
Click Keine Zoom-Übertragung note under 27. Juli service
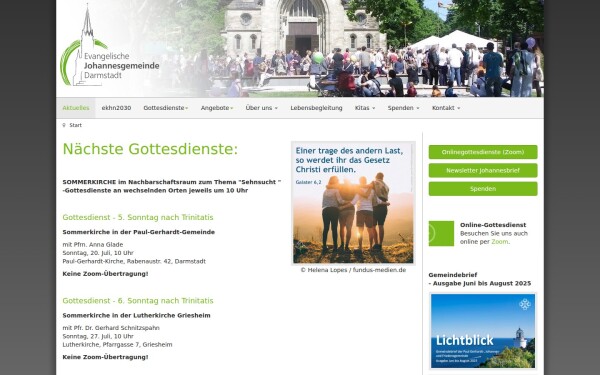pos(105,357)
